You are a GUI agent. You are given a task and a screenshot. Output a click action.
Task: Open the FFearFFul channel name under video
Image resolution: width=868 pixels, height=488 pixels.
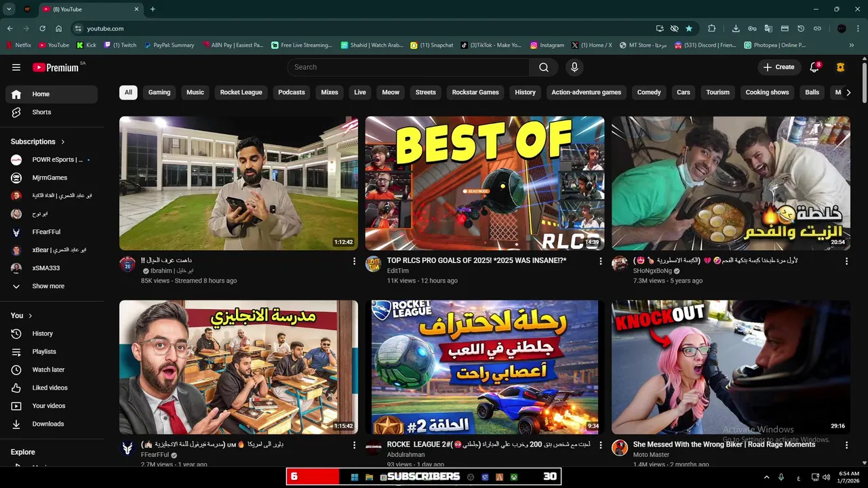pyautogui.click(x=155, y=455)
